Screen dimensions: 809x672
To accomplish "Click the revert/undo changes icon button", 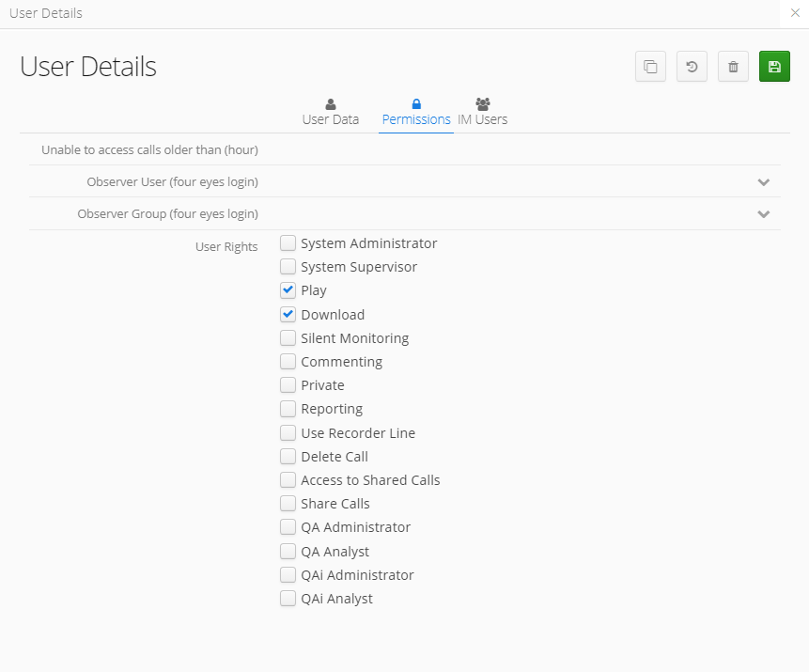I will 692,67.
